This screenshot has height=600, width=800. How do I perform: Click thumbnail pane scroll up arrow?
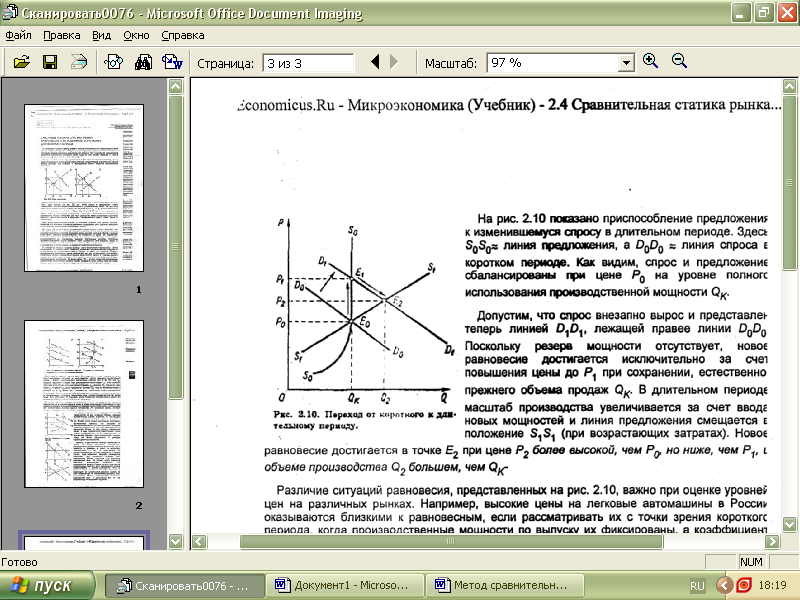176,86
